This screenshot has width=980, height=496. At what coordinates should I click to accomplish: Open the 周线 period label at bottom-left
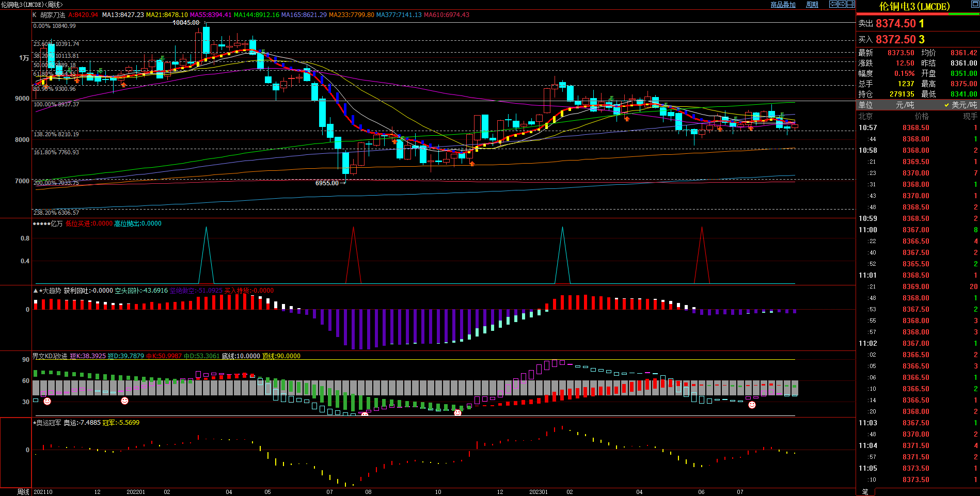coord(23,492)
